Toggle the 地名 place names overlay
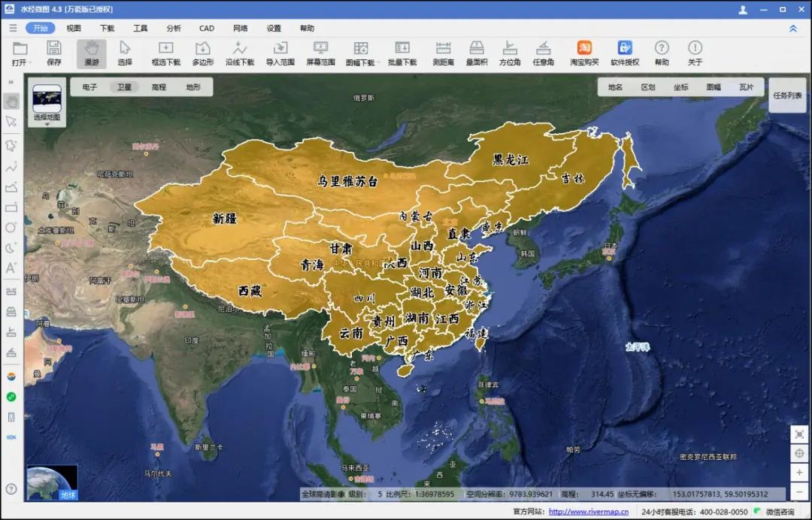Viewport: 812px width, 520px height. tap(615, 87)
